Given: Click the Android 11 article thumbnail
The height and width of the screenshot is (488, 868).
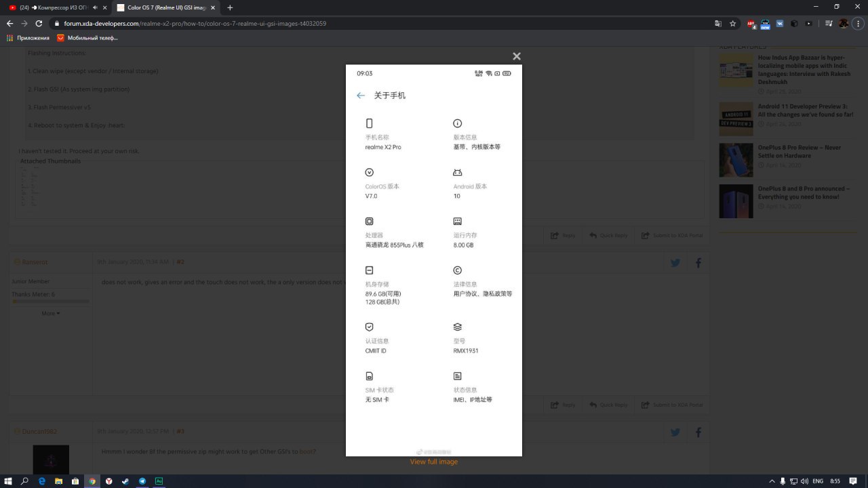Looking at the screenshot, I should coord(736,119).
